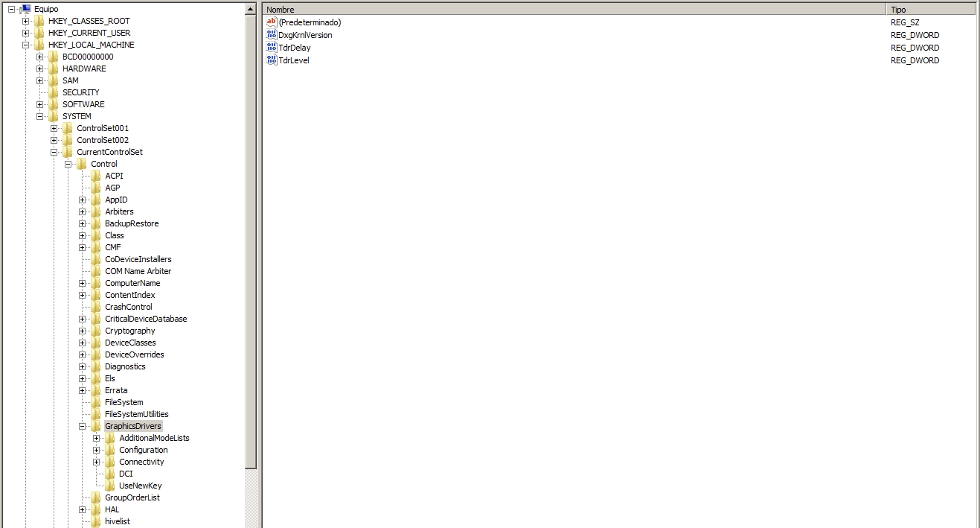This screenshot has height=528, width=980.
Task: Select the DeviceClasses key
Action: pyautogui.click(x=130, y=343)
